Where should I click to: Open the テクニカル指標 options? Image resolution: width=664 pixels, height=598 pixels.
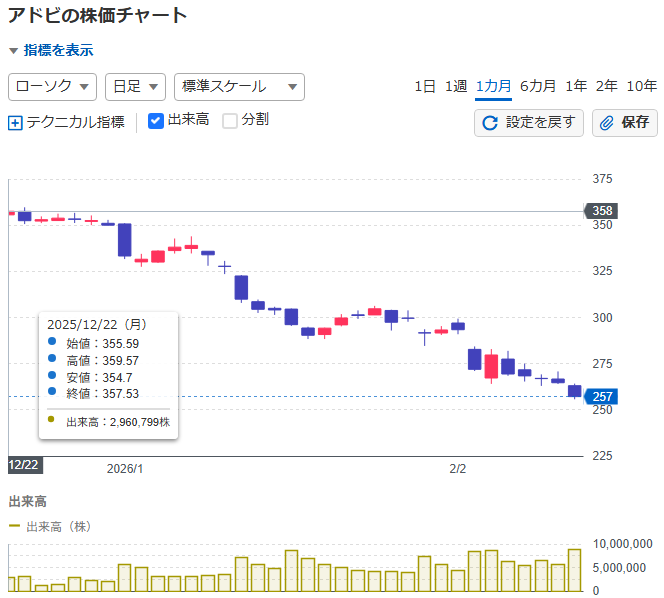click(x=75, y=122)
